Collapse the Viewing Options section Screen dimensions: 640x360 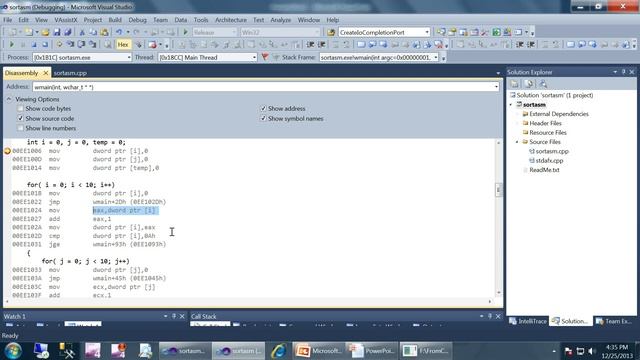(9, 99)
